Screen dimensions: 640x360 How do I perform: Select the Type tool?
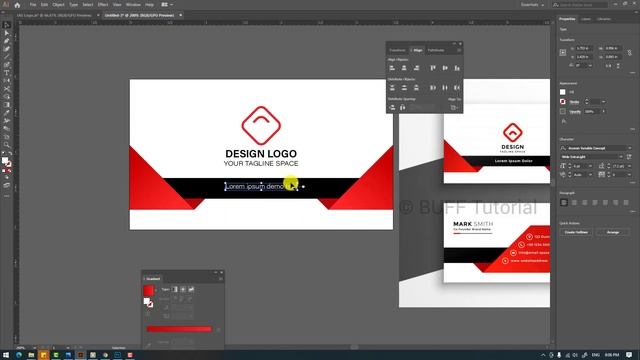point(7,73)
